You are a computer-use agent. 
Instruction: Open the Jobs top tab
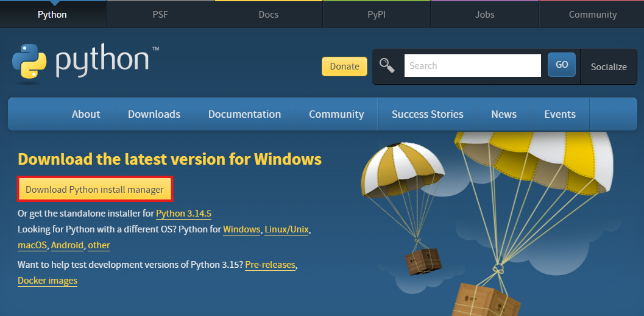(484, 15)
